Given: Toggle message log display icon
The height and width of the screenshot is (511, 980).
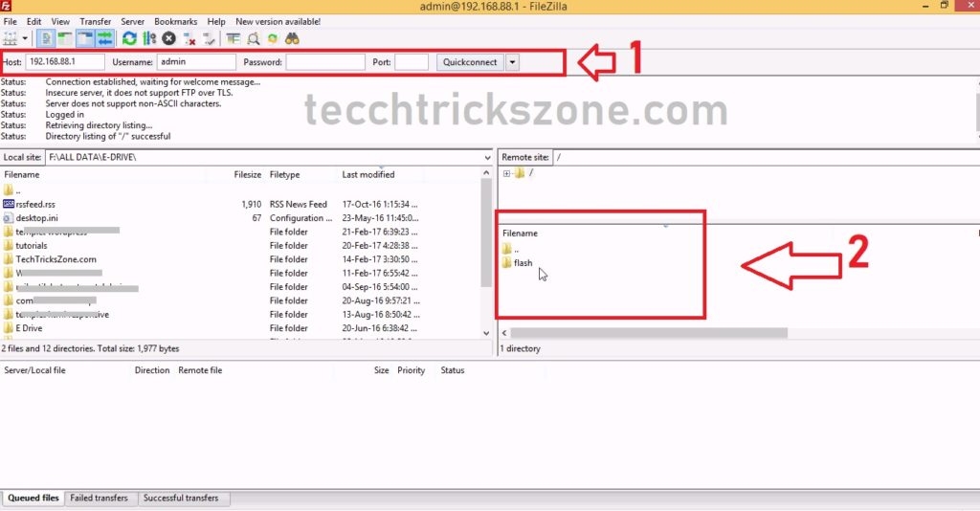Looking at the screenshot, I should [x=47, y=38].
